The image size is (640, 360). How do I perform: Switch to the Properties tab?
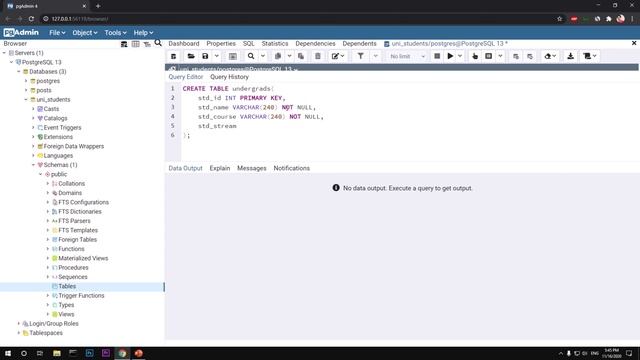click(x=221, y=43)
